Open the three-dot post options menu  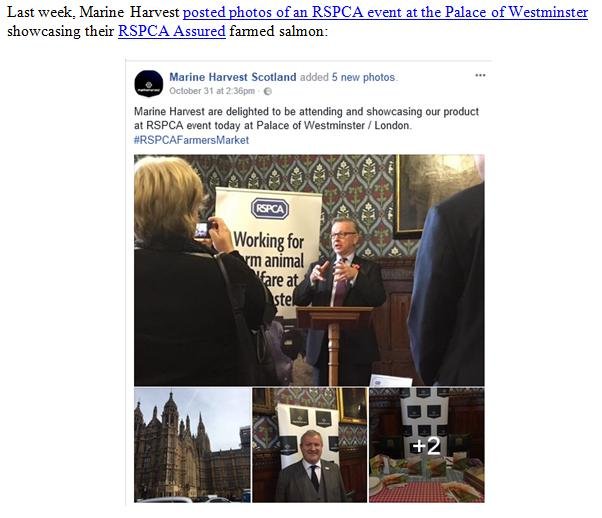(x=480, y=75)
